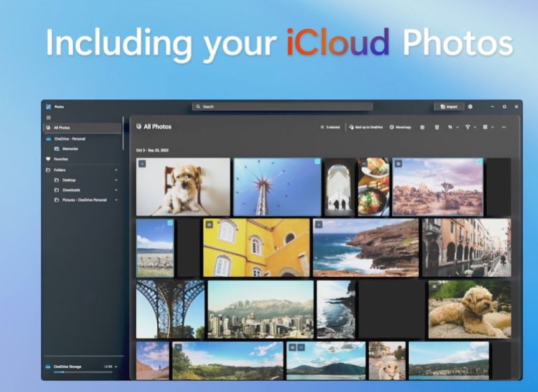Click the hamburger navigation menu icon

pos(48,118)
